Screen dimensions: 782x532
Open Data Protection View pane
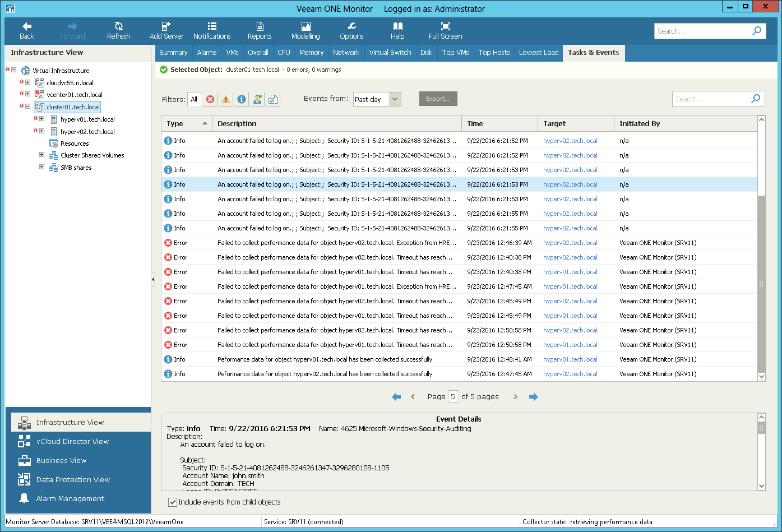tap(81, 479)
